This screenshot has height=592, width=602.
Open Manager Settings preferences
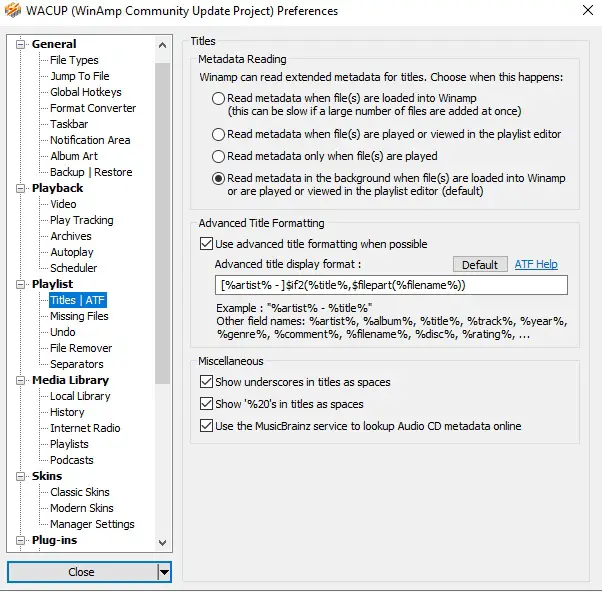coord(93,524)
